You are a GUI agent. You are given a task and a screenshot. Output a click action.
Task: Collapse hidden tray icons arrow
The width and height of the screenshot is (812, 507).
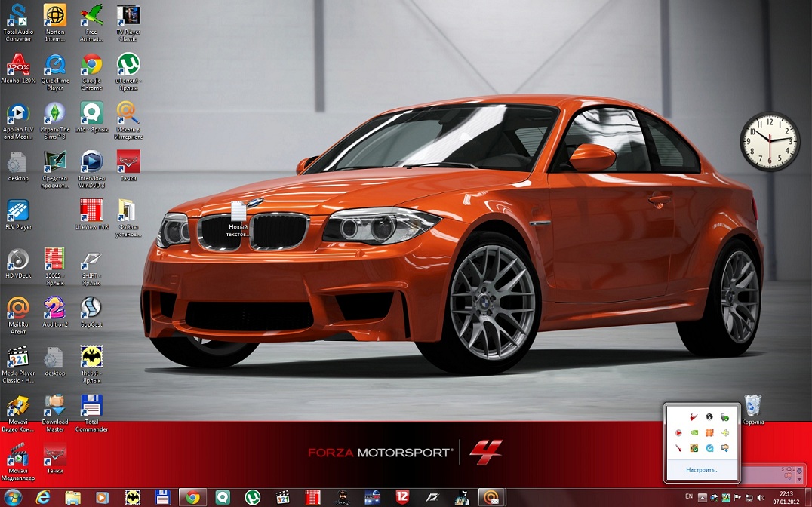pyautogui.click(x=703, y=497)
